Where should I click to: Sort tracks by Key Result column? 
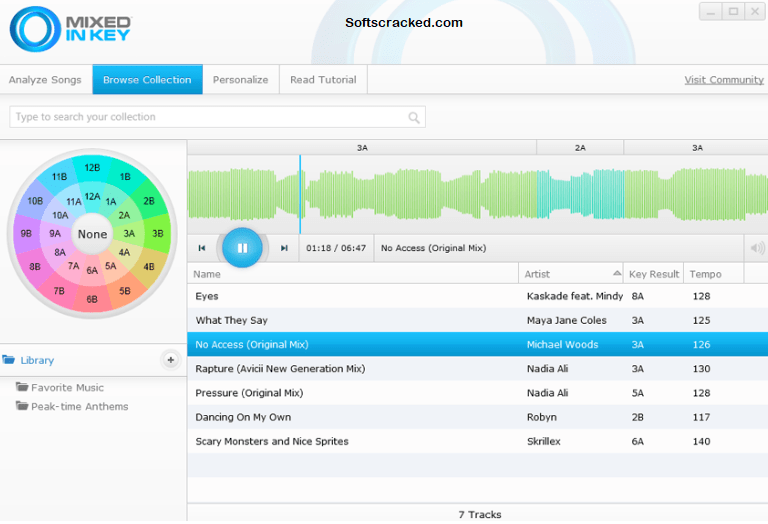click(654, 274)
